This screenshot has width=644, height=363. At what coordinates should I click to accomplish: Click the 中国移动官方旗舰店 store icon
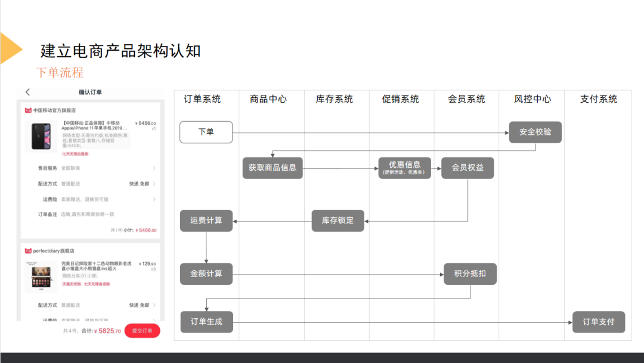click(28, 110)
